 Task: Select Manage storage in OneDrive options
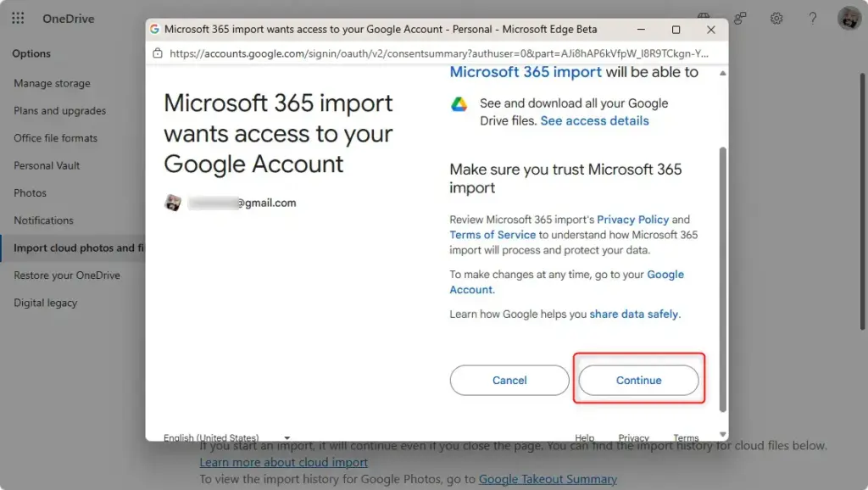52,83
